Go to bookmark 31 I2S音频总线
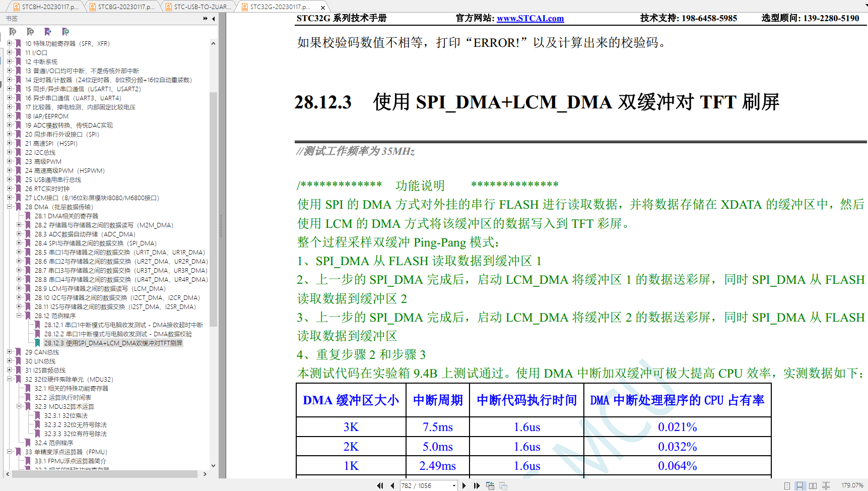The height and width of the screenshot is (491, 868). 45,371
